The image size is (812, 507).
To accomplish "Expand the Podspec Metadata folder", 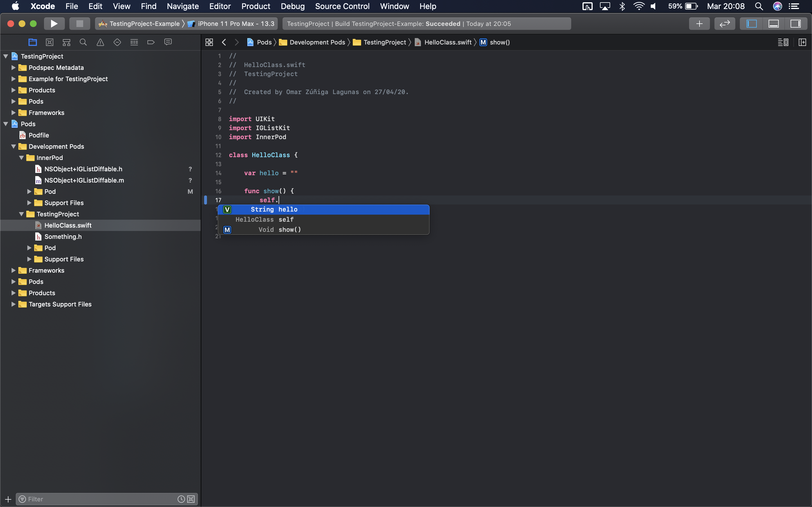I will click(14, 68).
